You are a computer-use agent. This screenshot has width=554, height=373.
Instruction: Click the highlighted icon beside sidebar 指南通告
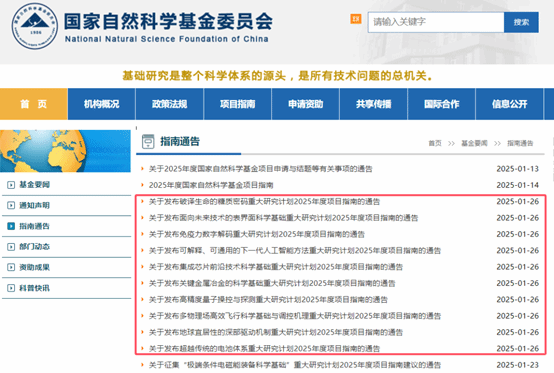(x=11, y=226)
